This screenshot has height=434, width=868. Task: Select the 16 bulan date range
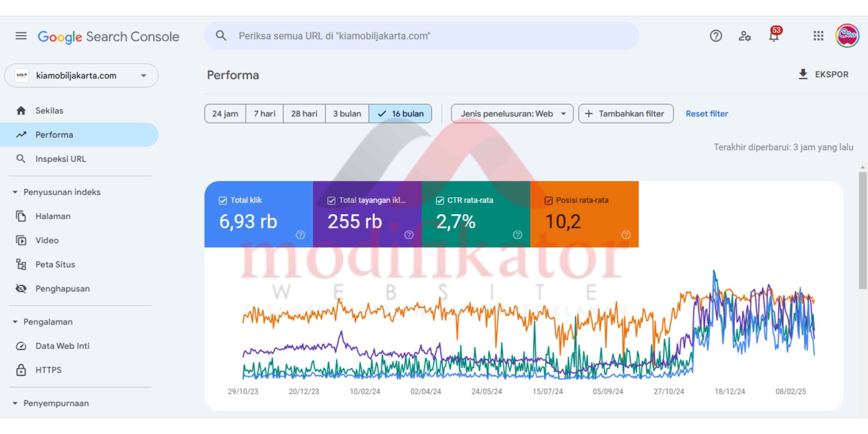tap(400, 114)
